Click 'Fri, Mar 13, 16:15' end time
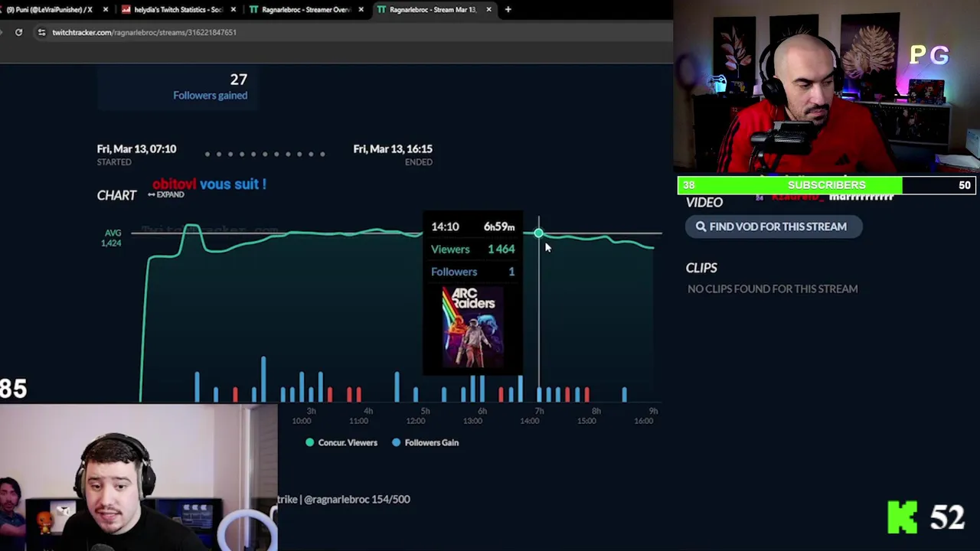980x551 pixels. [x=393, y=148]
